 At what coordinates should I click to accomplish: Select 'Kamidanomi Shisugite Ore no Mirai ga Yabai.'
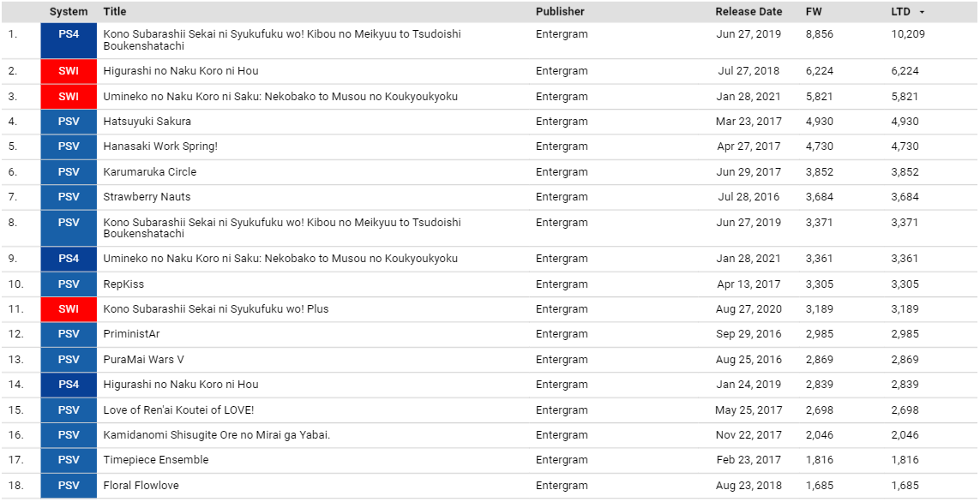[216, 436]
